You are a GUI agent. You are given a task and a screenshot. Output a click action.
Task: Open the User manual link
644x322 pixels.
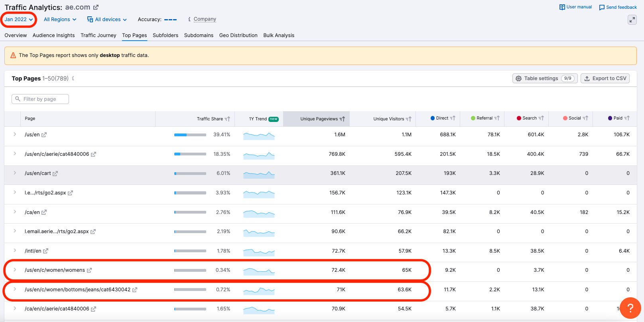click(x=575, y=7)
